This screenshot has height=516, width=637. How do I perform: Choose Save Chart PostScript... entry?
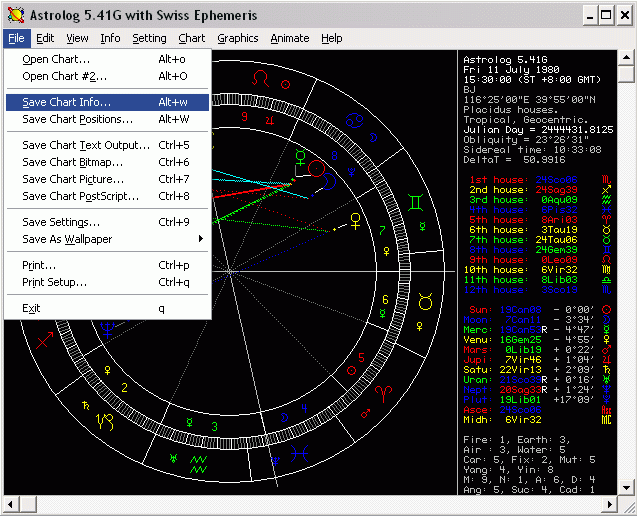coord(108,197)
